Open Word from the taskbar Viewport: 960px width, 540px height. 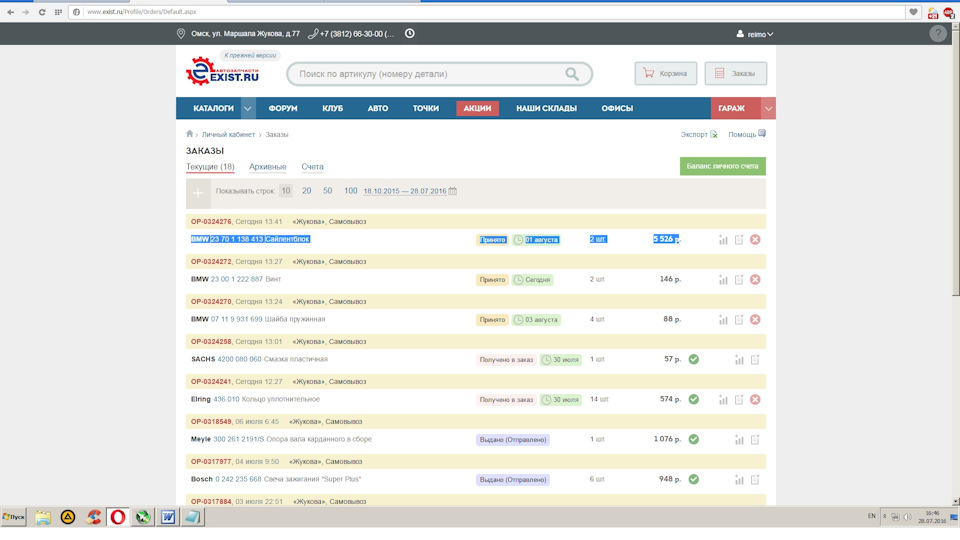click(x=168, y=517)
